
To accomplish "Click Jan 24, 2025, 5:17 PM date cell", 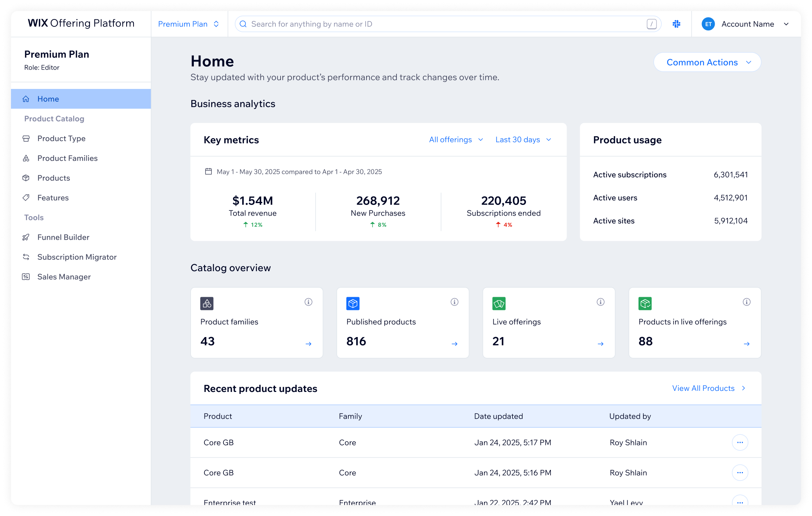I will click(x=513, y=442).
